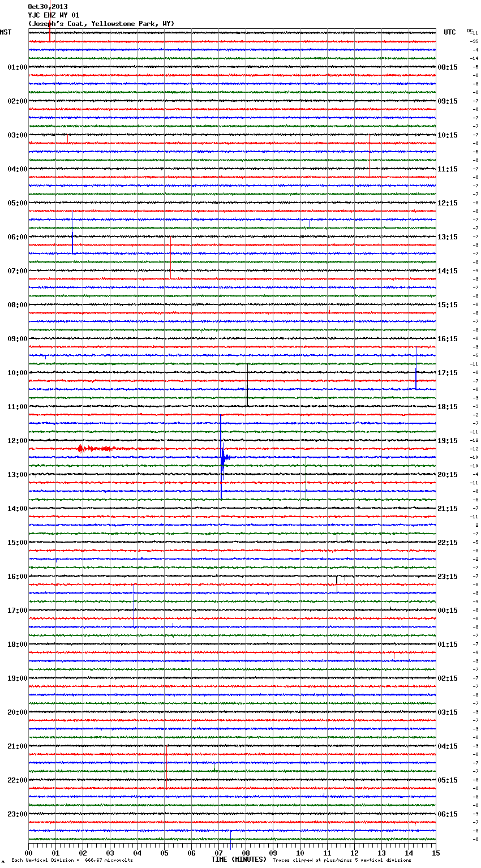
Task: Click the Oct30,2013 date header
Action: point(48,7)
